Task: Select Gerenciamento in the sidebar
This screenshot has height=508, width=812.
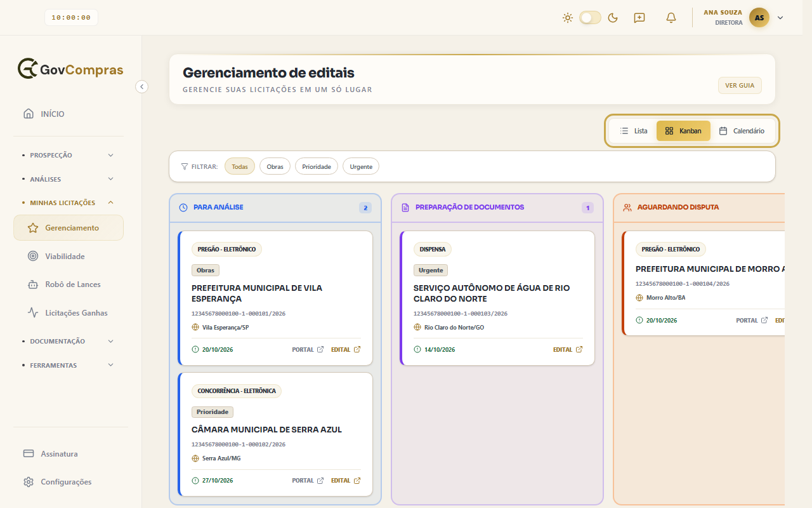Action: coord(69,228)
